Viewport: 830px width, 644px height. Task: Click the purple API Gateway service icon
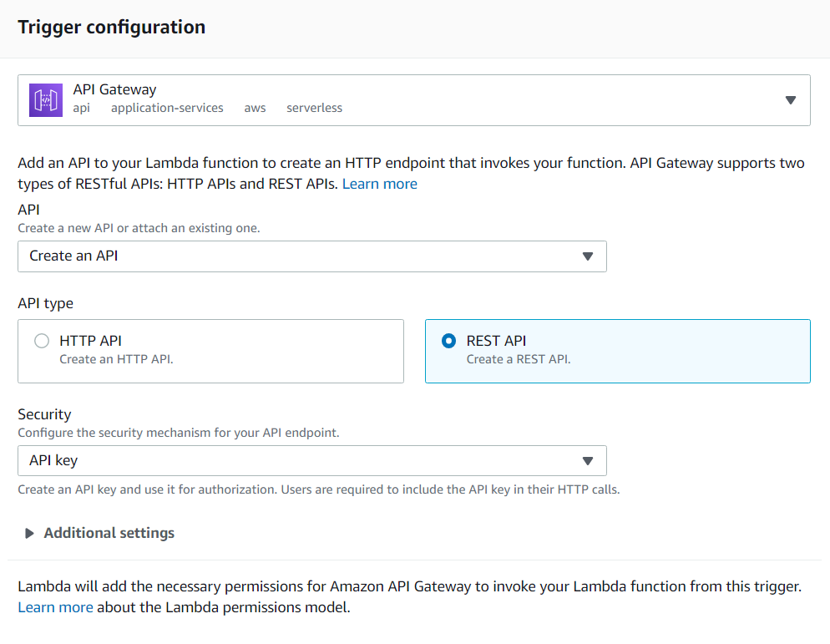point(46,100)
